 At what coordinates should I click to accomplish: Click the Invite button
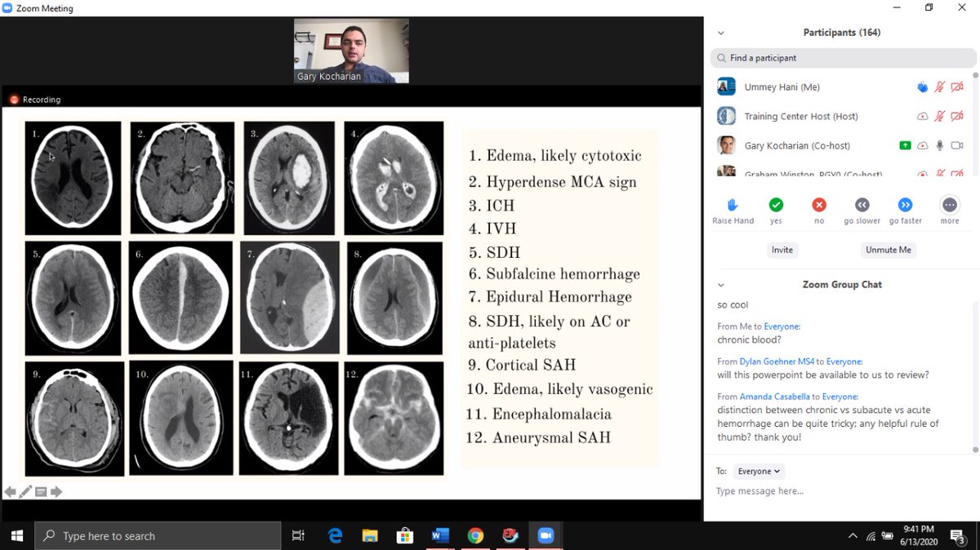point(782,250)
